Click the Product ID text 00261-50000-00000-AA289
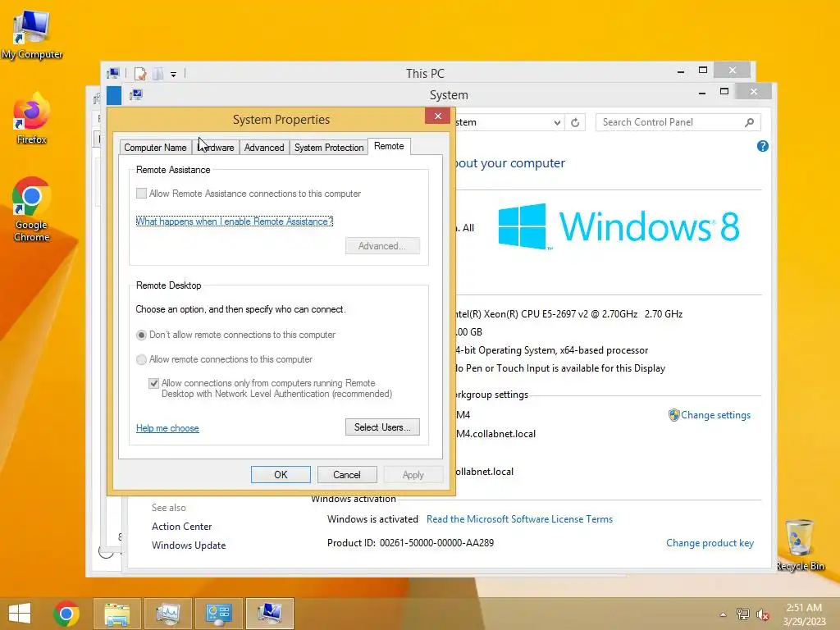Image resolution: width=840 pixels, height=630 pixels. [x=436, y=543]
